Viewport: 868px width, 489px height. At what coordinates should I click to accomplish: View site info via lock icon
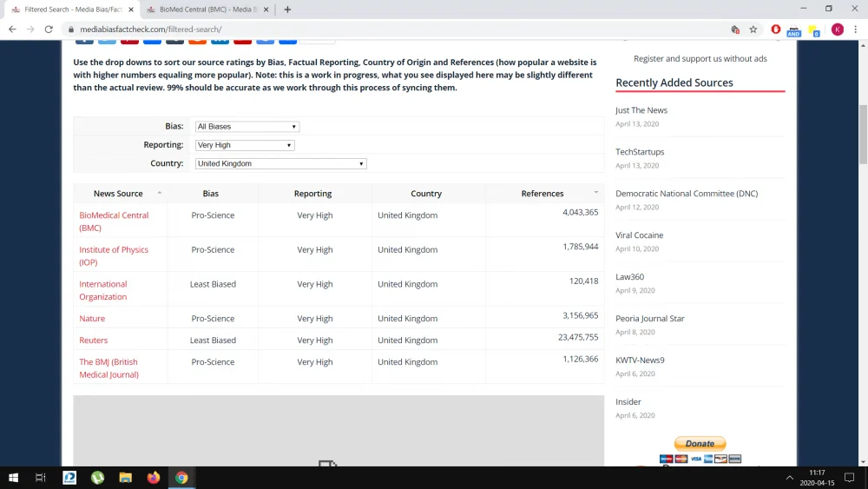[71, 30]
